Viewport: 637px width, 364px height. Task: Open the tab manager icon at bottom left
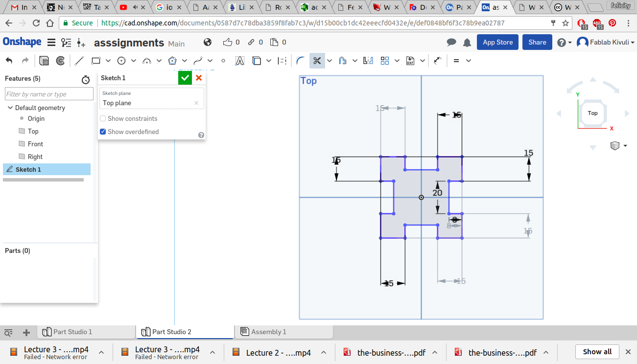[8, 333]
